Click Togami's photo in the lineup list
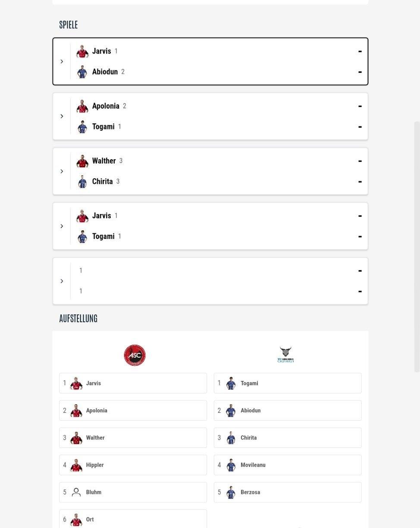 (231, 383)
